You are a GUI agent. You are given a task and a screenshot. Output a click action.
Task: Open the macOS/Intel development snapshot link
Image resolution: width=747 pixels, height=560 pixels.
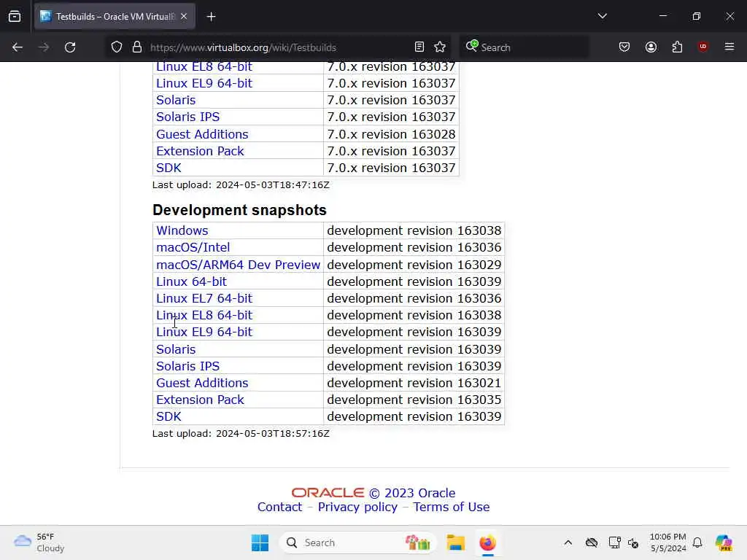193,247
